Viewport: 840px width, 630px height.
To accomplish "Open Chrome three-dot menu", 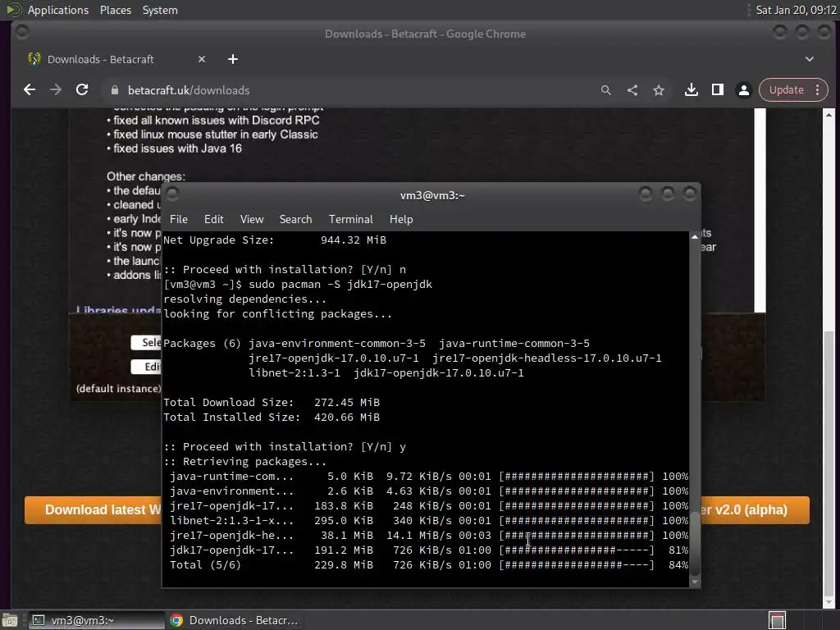I will (x=818, y=90).
